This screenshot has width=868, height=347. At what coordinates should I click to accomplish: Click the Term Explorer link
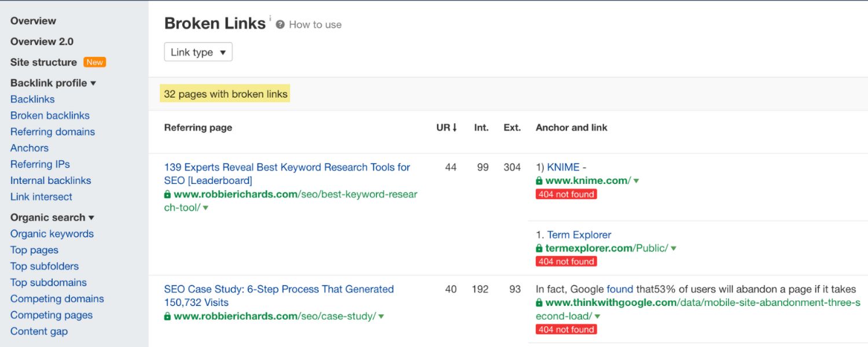point(579,235)
